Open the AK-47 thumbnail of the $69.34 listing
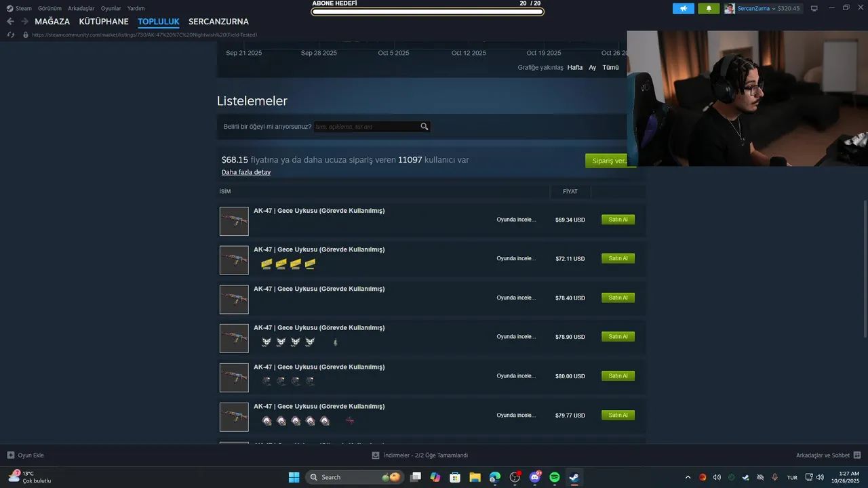This screenshot has width=868, height=488. [x=234, y=221]
